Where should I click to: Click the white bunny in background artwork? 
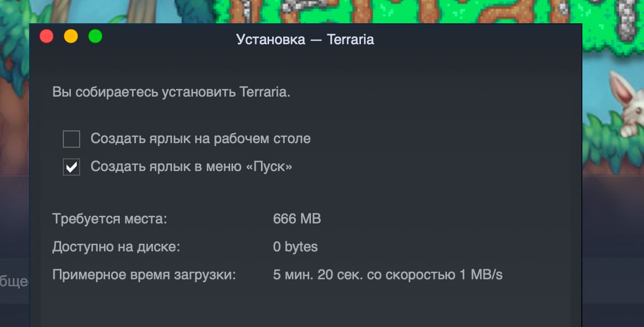(x=627, y=103)
